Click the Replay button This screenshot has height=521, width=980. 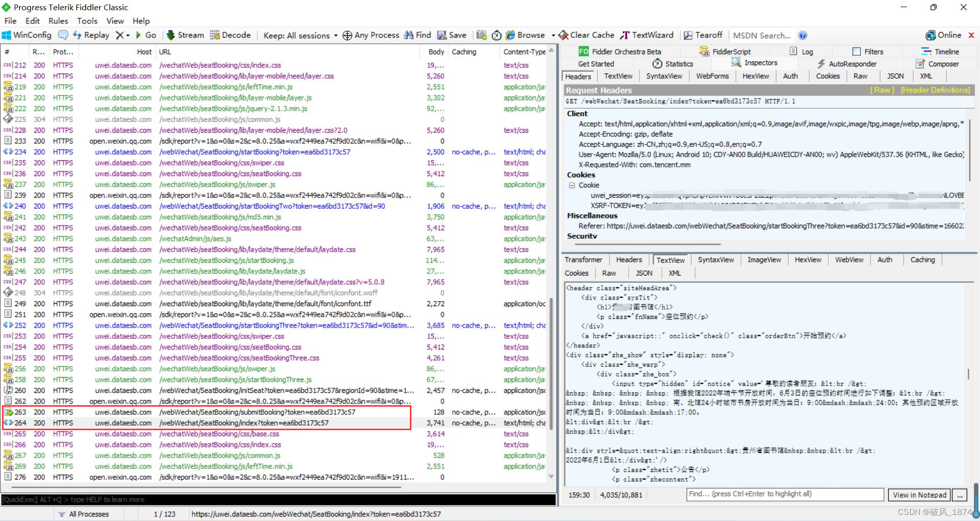tap(91, 35)
